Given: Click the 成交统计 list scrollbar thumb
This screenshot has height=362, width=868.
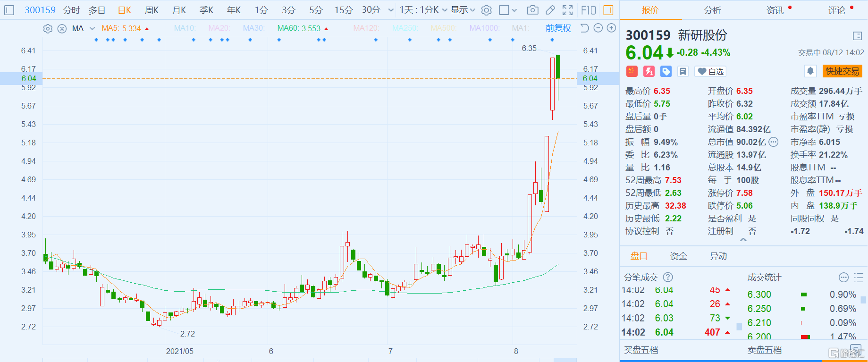Looking at the screenshot, I should [863, 300].
